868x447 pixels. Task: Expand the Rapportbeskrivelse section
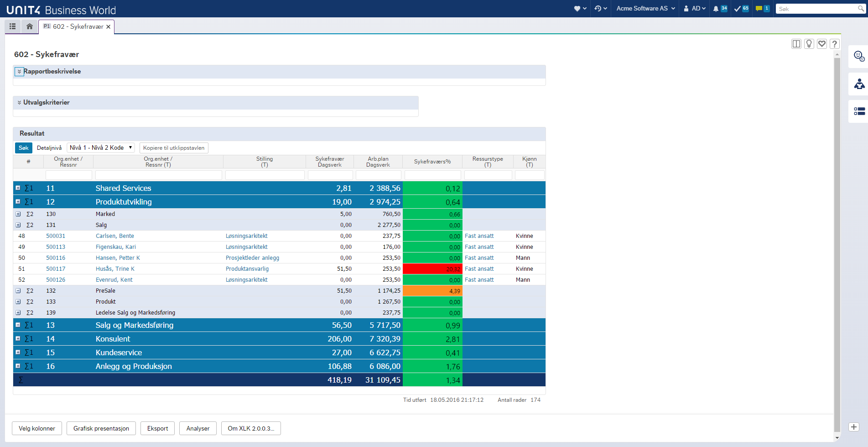pyautogui.click(x=19, y=72)
